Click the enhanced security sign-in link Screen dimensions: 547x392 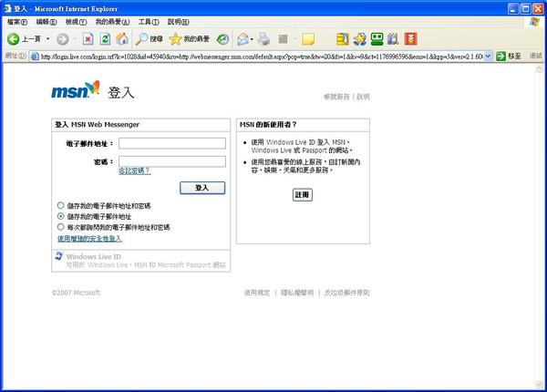pyautogui.click(x=89, y=239)
